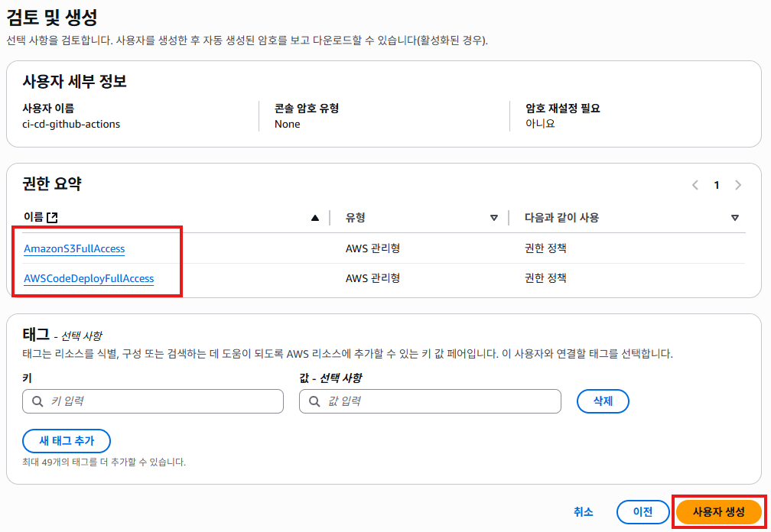Click the 사용자 생성 button
This screenshot has width=771, height=532.
tap(719, 512)
